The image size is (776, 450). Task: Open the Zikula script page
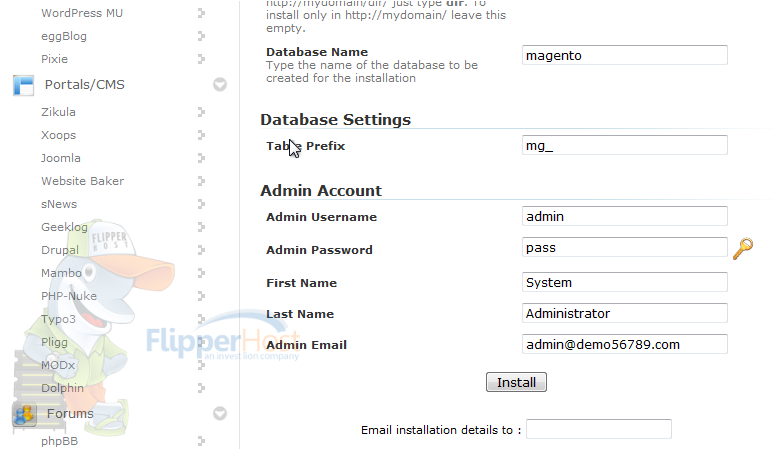[x=58, y=112]
